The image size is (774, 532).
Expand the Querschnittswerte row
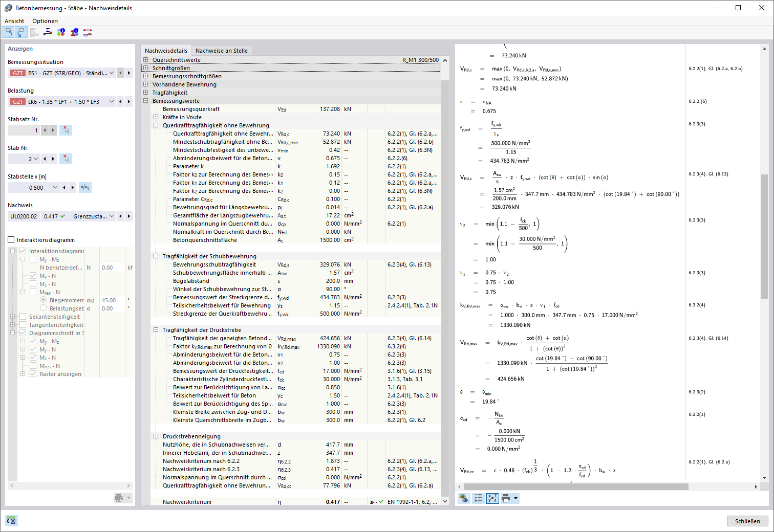[146, 60]
